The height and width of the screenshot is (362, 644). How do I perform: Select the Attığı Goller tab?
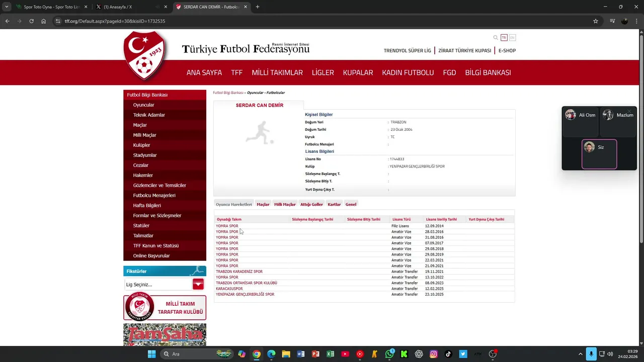(x=311, y=205)
